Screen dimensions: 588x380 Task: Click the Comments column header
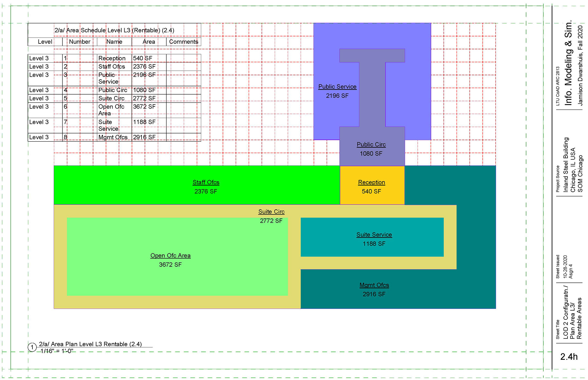tap(183, 42)
